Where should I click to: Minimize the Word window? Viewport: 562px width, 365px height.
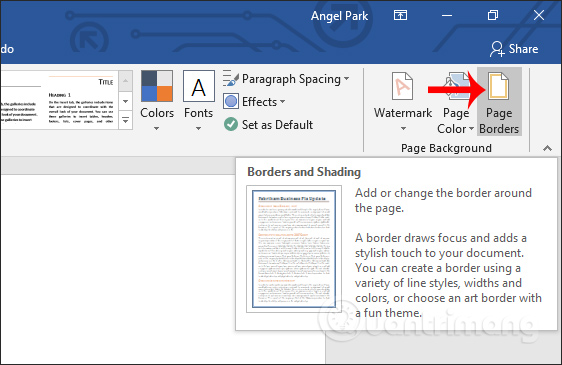point(447,15)
